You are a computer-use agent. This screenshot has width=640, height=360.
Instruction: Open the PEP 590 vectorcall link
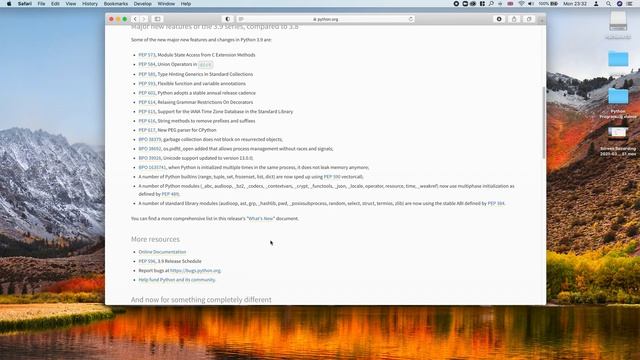point(331,177)
